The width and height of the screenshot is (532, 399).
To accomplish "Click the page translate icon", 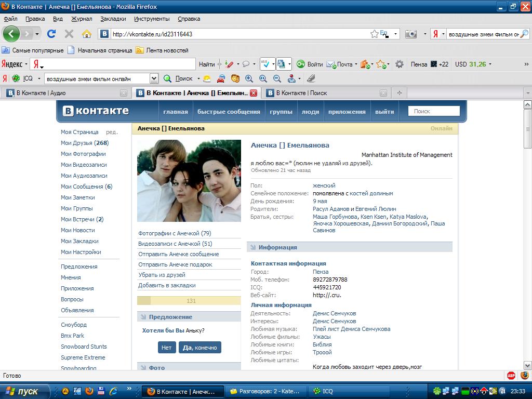I will 281,64.
